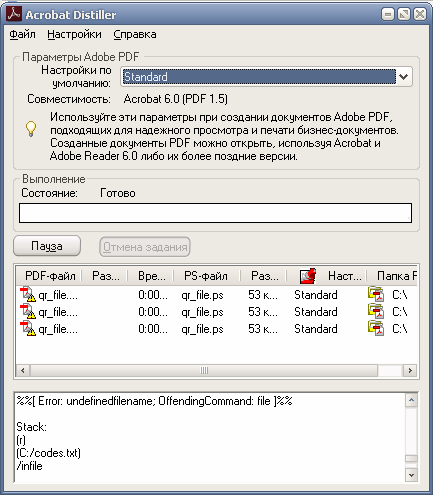Click the Отмена задания button
Image resolution: width=433 pixels, height=495 pixels.
coord(145,247)
